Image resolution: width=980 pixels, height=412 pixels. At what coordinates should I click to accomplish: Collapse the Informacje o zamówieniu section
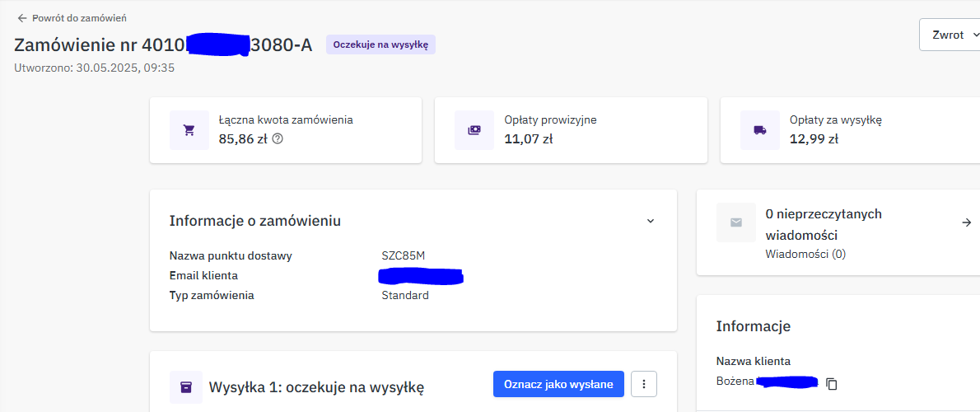[651, 221]
